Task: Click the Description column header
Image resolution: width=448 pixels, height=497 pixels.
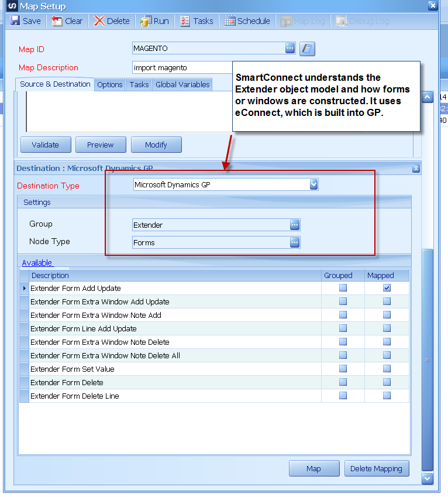Action: 175,276
